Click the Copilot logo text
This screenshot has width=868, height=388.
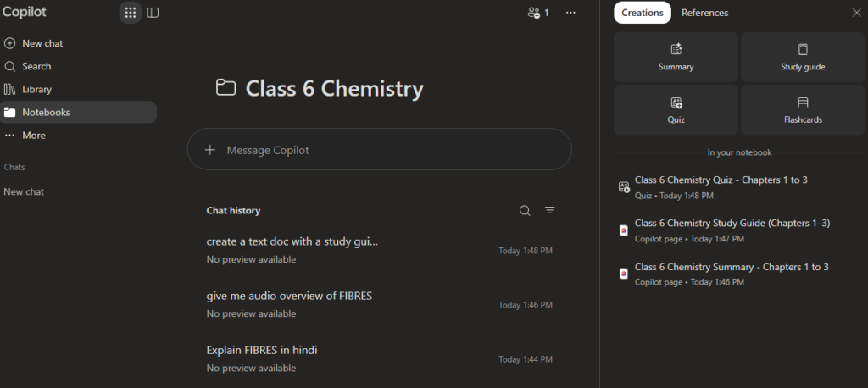pyautogui.click(x=25, y=12)
